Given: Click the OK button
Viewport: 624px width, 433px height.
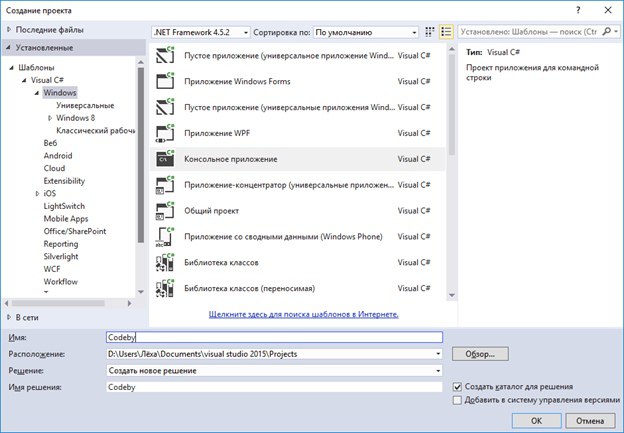Looking at the screenshot, I should (x=536, y=421).
